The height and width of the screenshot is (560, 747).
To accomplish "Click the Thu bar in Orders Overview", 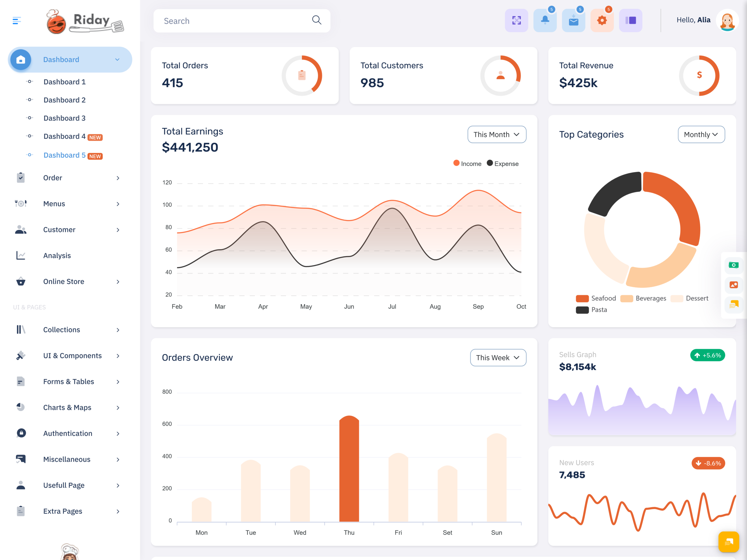I will [x=349, y=468].
